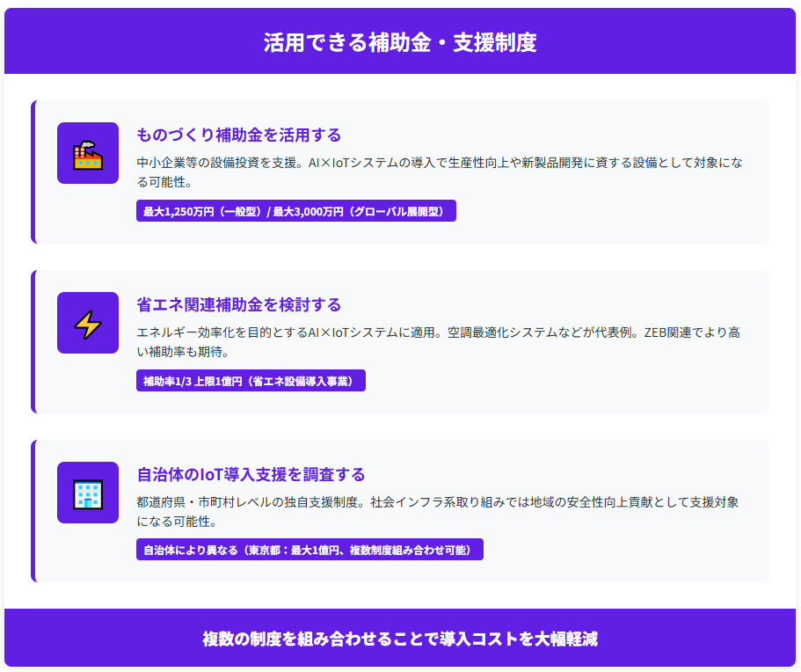This screenshot has height=672, width=801.
Task: Open the 省エネ関連補助金を検討する heading
Action: (239, 304)
